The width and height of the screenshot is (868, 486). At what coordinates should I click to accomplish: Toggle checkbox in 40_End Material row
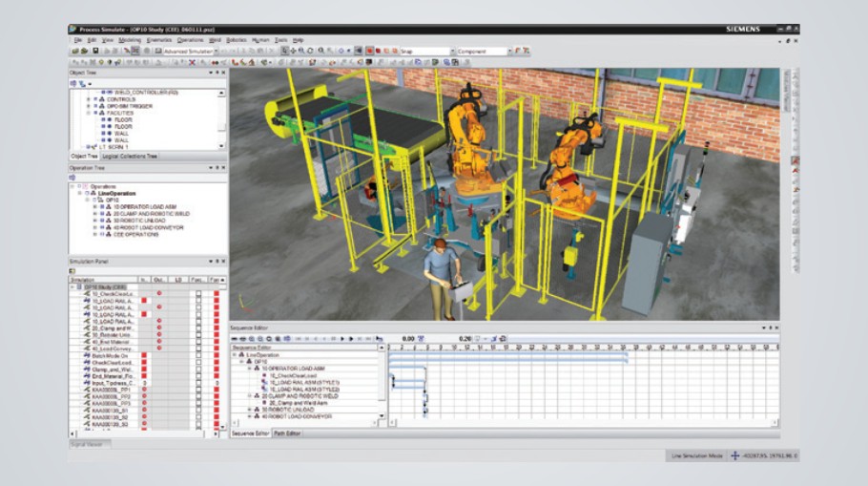[x=198, y=342]
